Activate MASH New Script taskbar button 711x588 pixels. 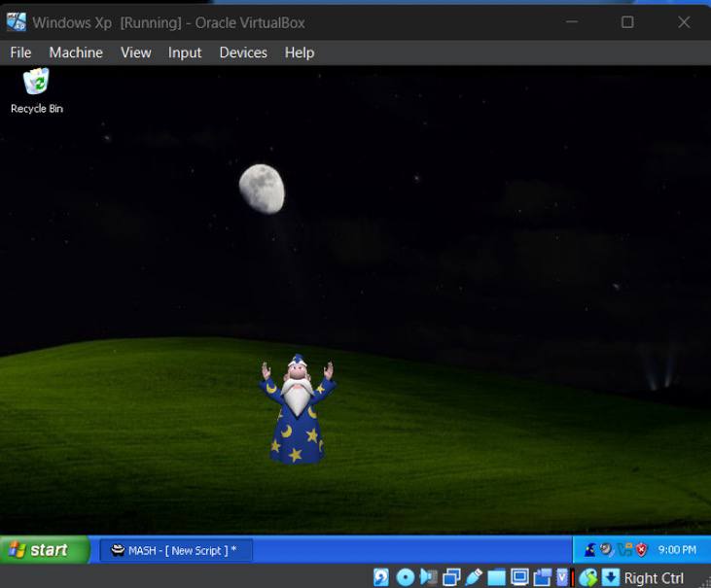[x=175, y=550]
